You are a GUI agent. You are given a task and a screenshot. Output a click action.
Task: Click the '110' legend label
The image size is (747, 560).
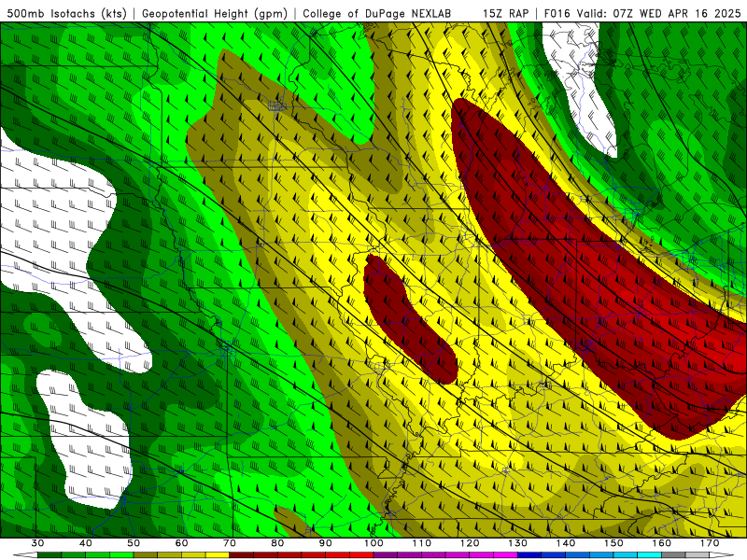(422, 543)
